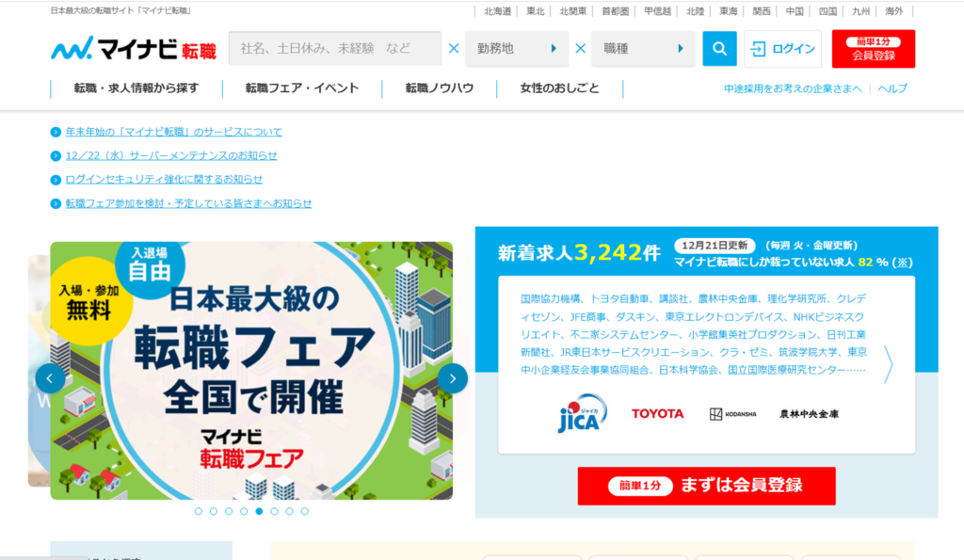
Task: Click bullet icon beside ログインセキュリティ notice
Action: click(x=56, y=180)
